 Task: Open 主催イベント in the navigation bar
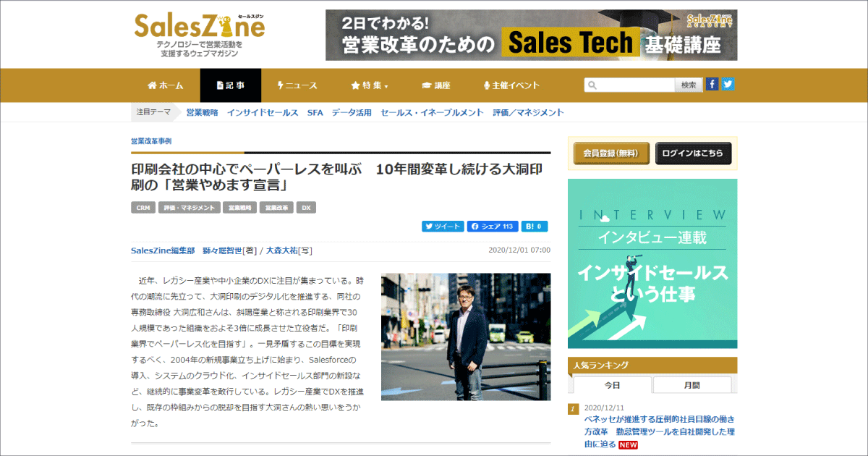pos(511,85)
